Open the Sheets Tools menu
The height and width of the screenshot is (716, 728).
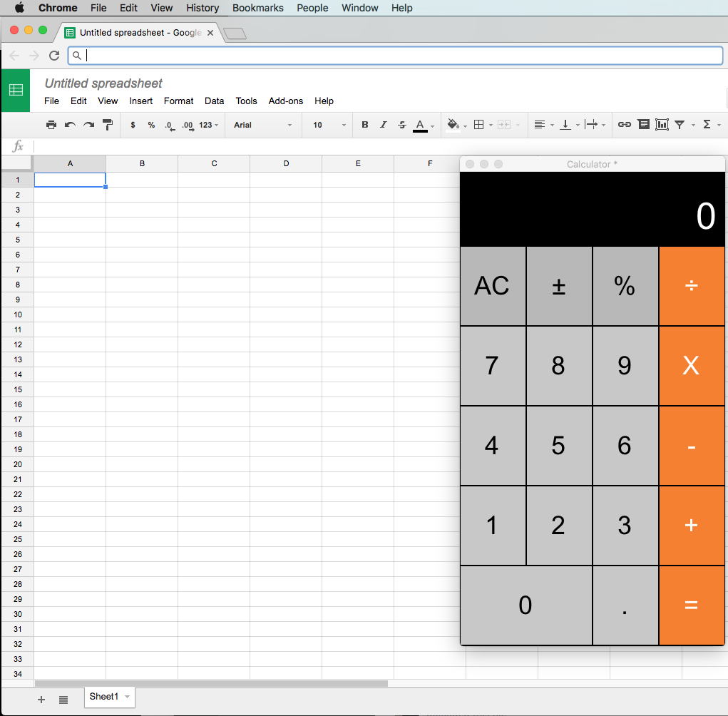pos(246,101)
